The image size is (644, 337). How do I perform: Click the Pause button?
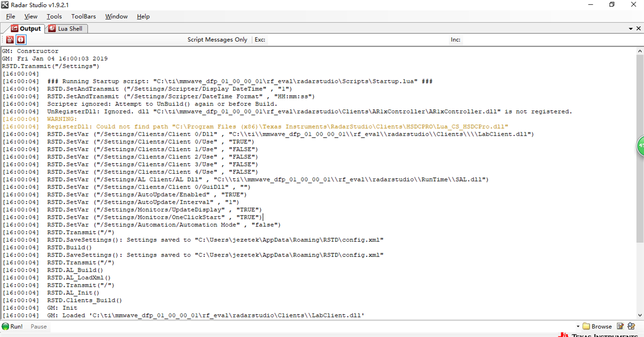[39, 327]
